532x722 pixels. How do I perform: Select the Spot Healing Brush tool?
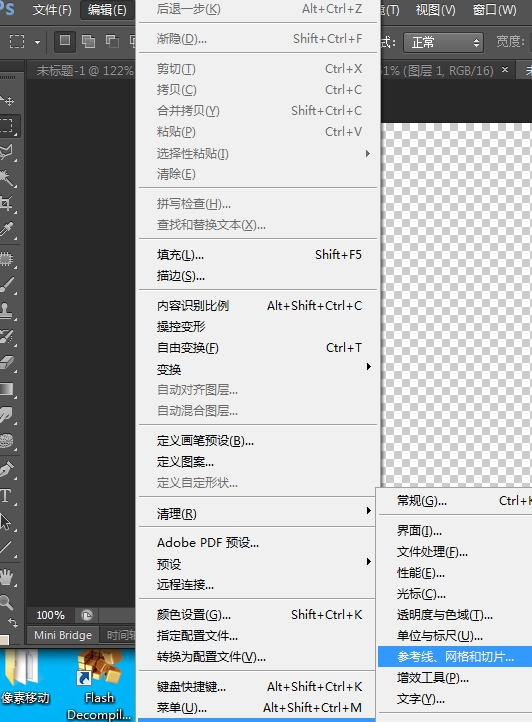pyautogui.click(x=7, y=259)
